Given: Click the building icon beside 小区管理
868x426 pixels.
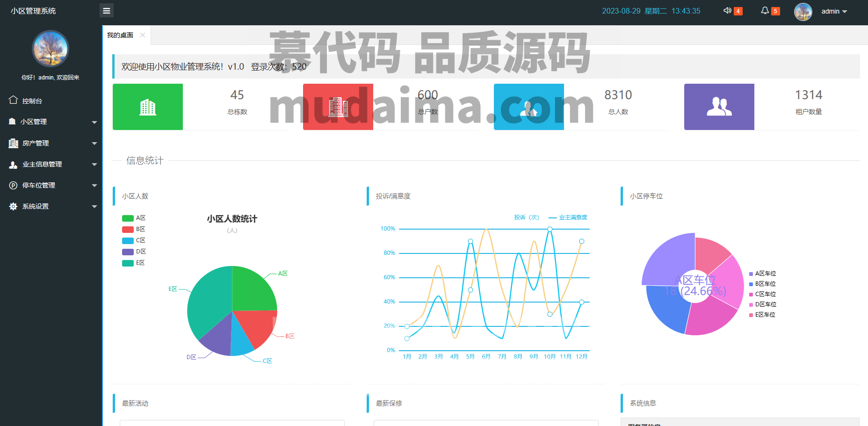Looking at the screenshot, I should 12,121.
